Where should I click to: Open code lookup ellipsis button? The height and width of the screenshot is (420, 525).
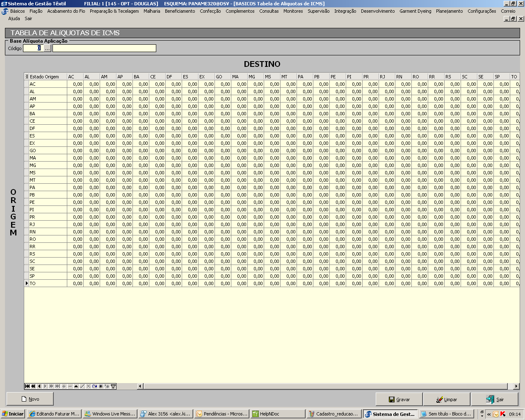48,48
